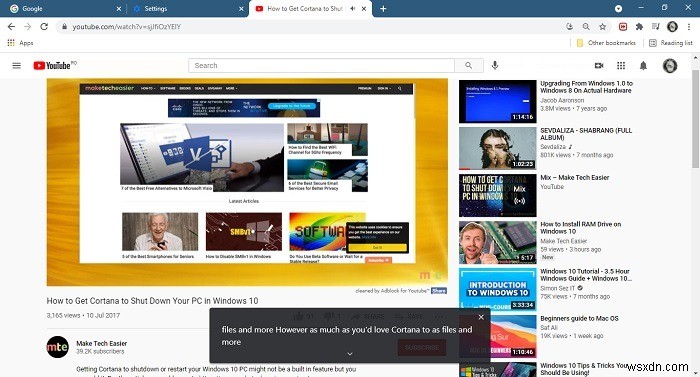Open a new tab with the plus button
Screen dimensions: 700x377
point(383,8)
